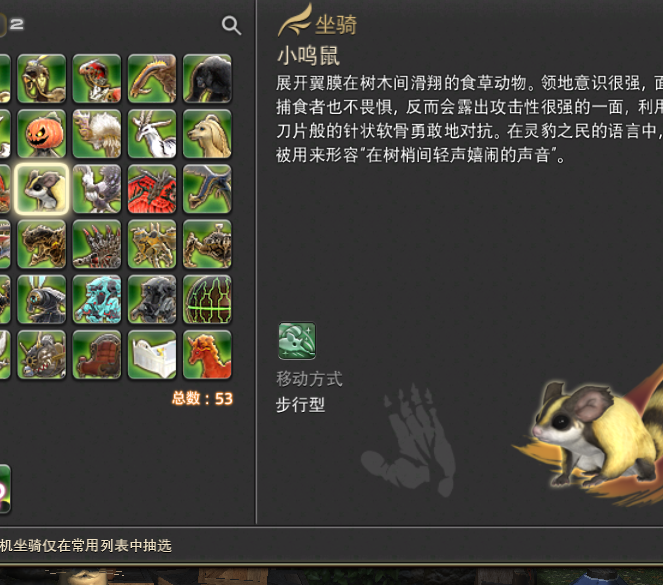663x585 pixels.
Task: Switch to page 2 tab
Action: (x=16, y=24)
